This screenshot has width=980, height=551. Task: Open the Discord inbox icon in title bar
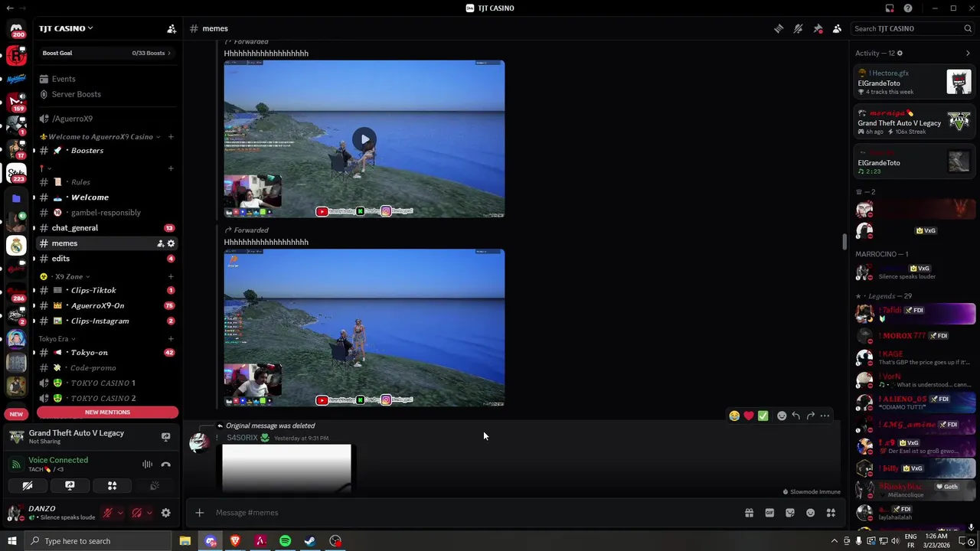[890, 8]
